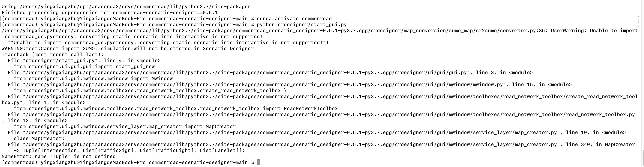Click the 'File "crdesigner/start_gui.py", line 4' entry
This screenshot has width=644, height=167.
pos(84,61)
